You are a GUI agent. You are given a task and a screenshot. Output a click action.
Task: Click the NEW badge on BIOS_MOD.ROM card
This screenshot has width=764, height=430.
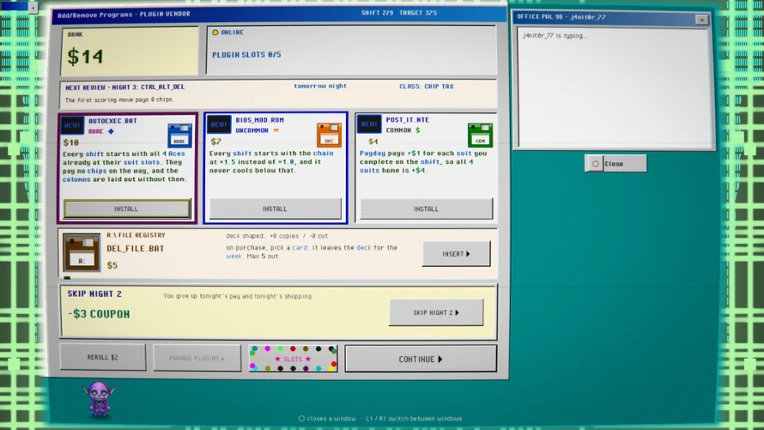point(219,125)
